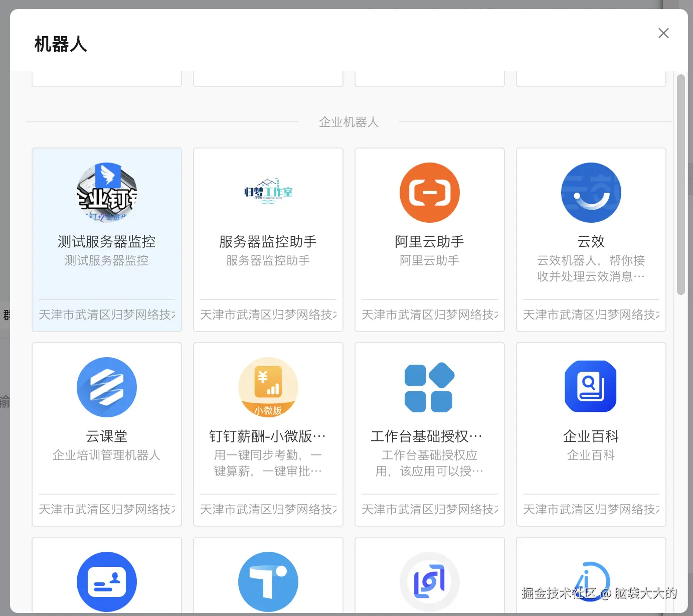Click the company name under 阿里云助手
Viewport: 693px width, 616px height.
[430, 315]
